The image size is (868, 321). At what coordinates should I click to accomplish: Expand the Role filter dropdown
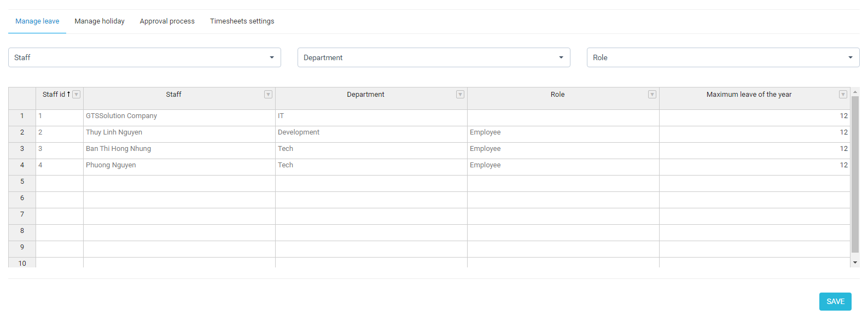tap(723, 57)
